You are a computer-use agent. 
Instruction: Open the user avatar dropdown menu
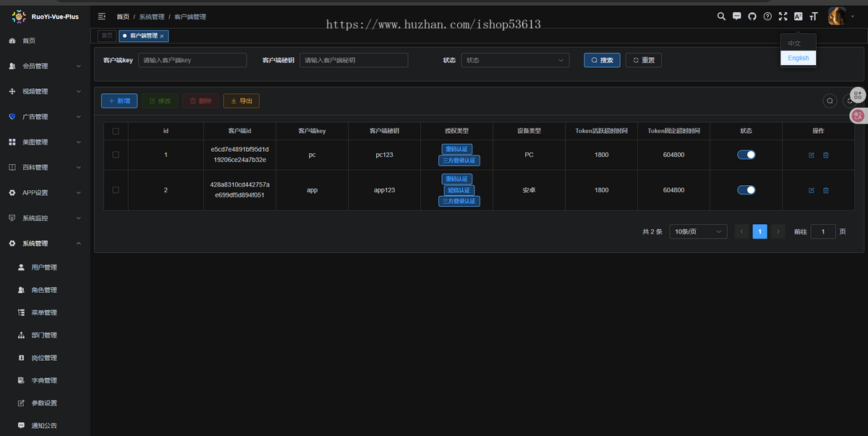click(841, 16)
